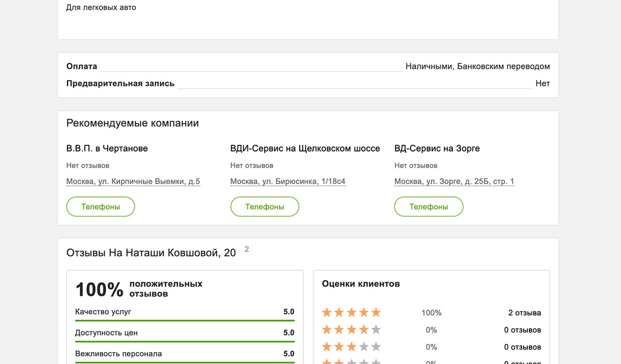621x364 pixels.
Task: Click the Оплата payment methods value
Action: coord(477,66)
